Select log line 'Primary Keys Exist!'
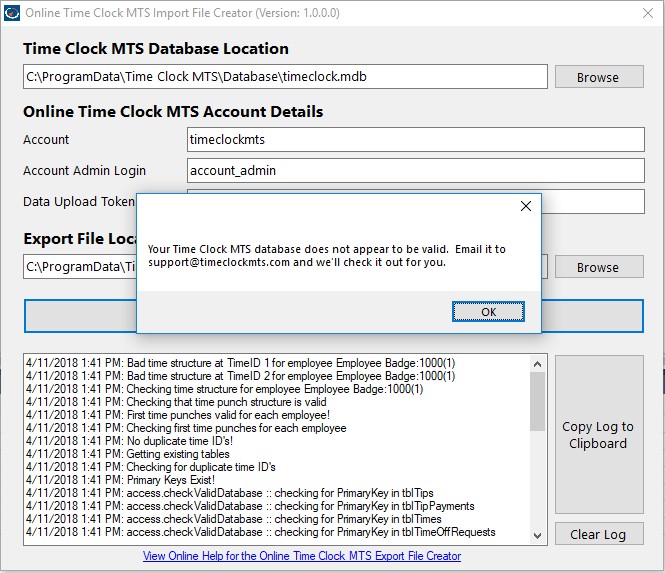This screenshot has height=573, width=665. pos(120,480)
